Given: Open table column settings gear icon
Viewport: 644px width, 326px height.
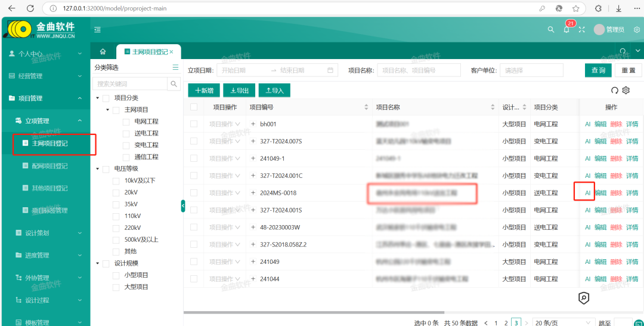Looking at the screenshot, I should coord(626,90).
